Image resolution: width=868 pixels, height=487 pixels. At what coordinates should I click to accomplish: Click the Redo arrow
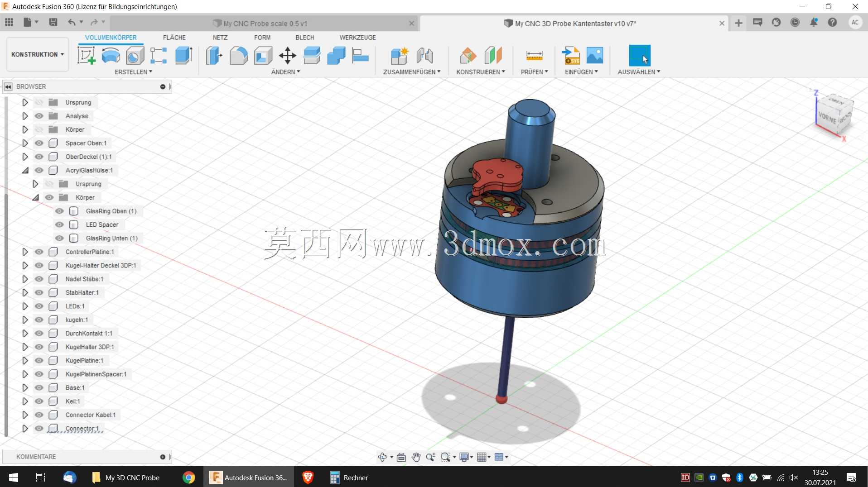point(94,22)
